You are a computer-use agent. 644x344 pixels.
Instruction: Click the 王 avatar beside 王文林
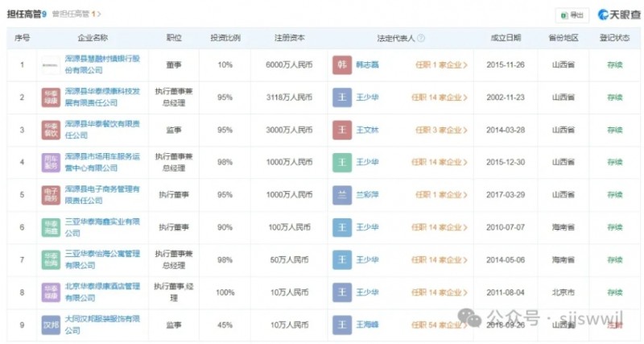342,130
